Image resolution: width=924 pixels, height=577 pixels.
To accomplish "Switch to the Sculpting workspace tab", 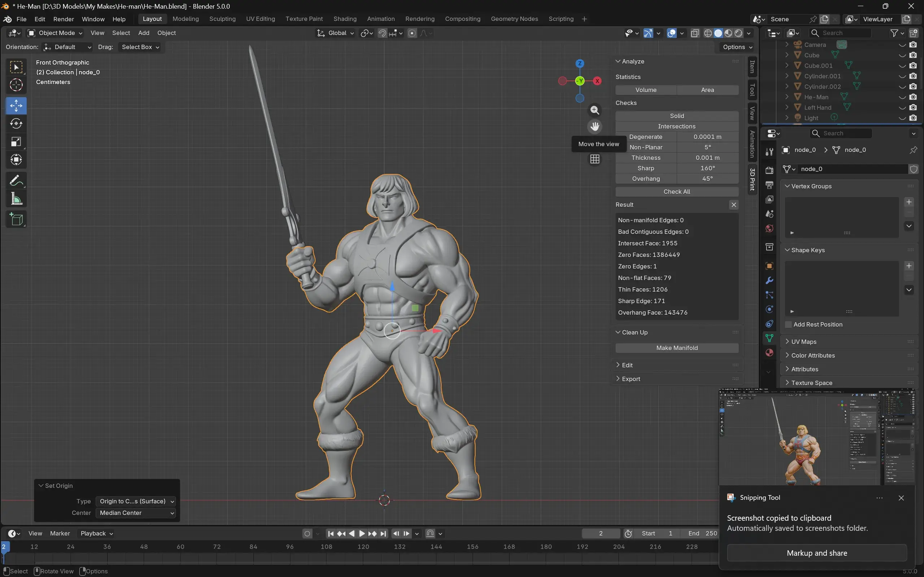I will click(x=222, y=19).
